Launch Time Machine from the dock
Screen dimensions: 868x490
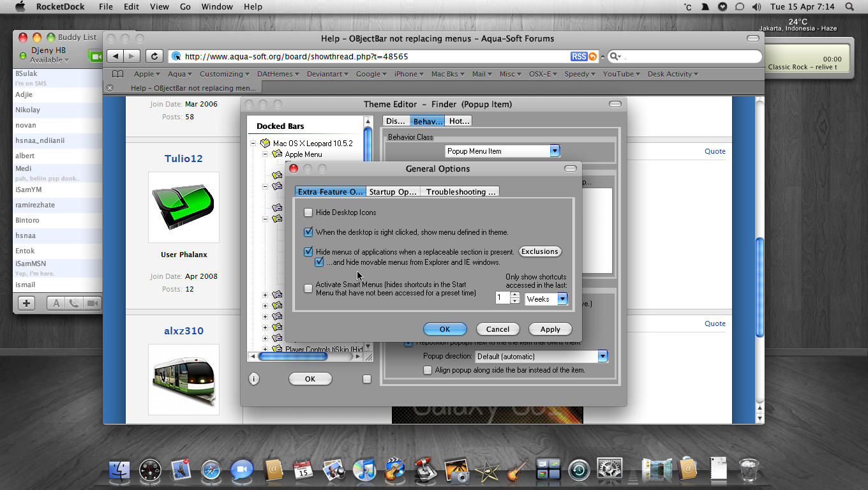pyautogui.click(x=579, y=470)
